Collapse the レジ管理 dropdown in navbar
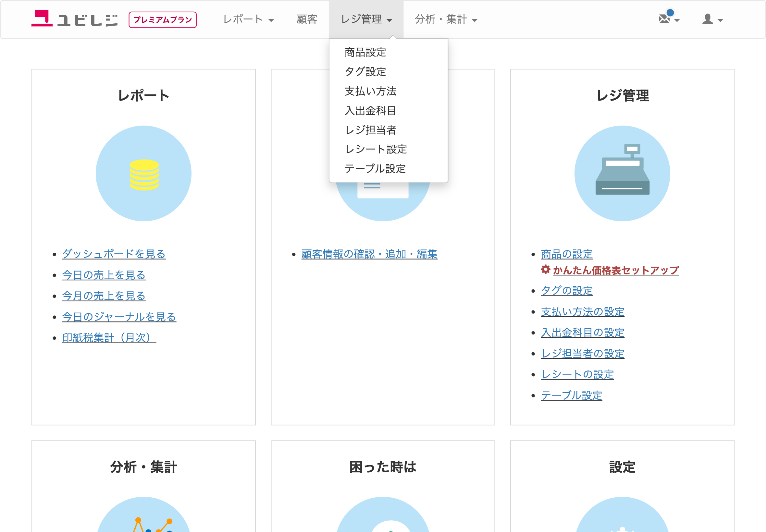This screenshot has width=766, height=532. (366, 19)
